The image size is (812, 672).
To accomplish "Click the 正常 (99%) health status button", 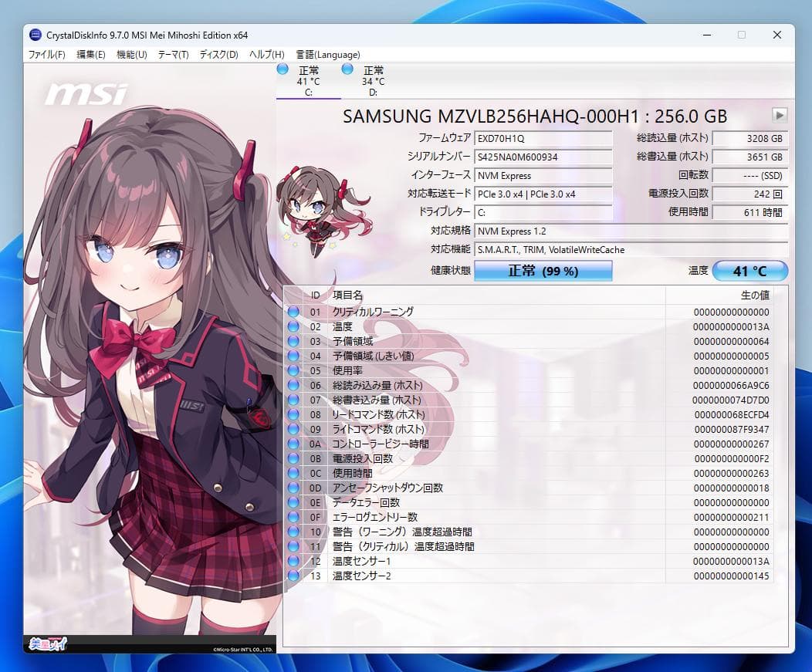I will pos(543,271).
